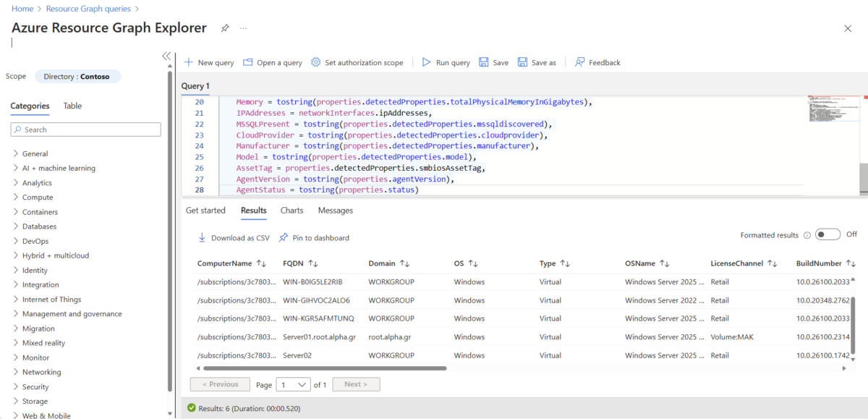The height and width of the screenshot is (419, 868).
Task: Pin Azure Resource Graph Explorer page
Action: coord(225,28)
